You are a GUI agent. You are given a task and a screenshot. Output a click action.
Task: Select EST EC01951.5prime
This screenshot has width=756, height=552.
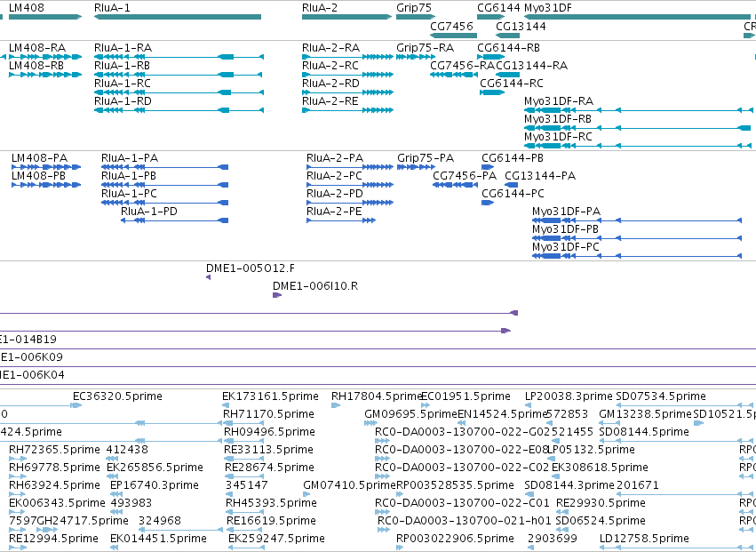426,405
